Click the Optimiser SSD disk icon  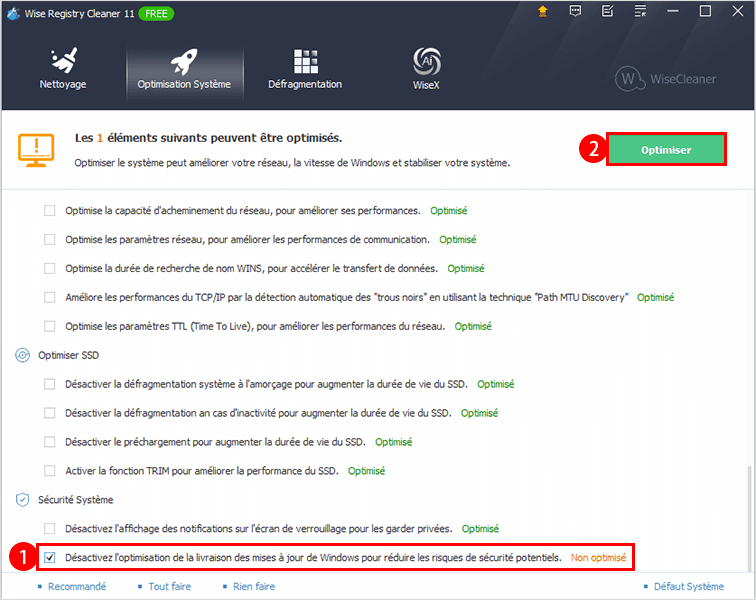(x=23, y=355)
